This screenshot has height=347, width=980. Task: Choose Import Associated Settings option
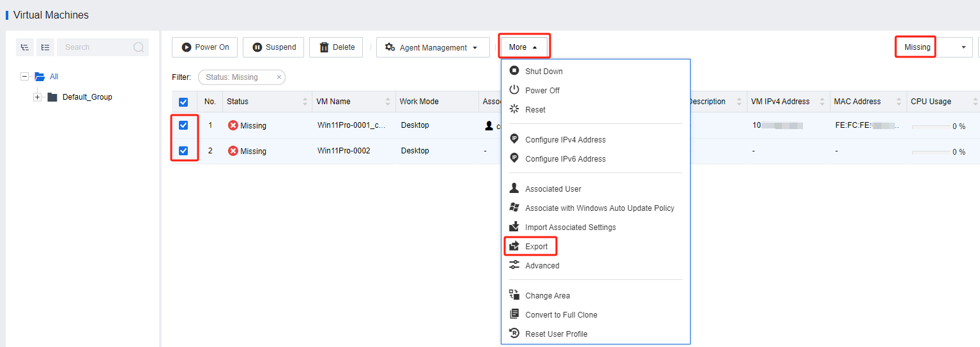570,227
